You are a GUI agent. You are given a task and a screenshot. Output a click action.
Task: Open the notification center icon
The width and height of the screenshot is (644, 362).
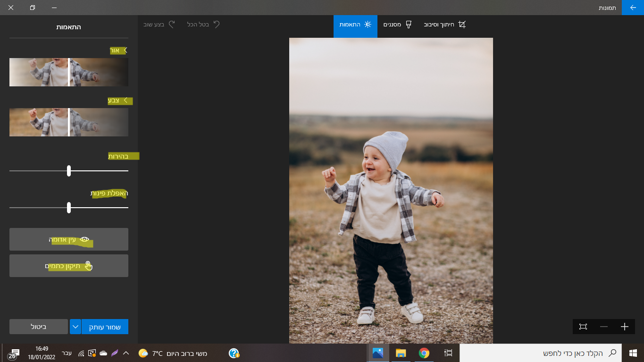click(x=13, y=354)
